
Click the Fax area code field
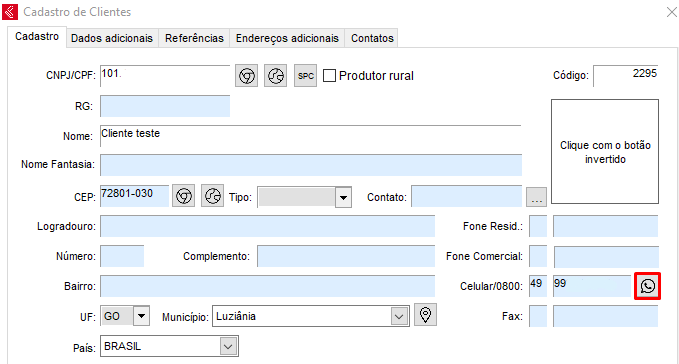click(x=538, y=316)
